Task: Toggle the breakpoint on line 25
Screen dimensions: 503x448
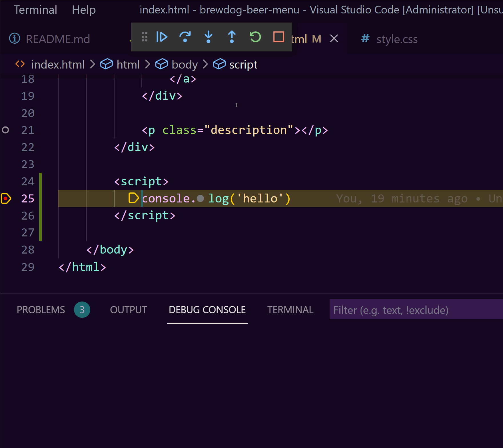Action: coord(6,198)
